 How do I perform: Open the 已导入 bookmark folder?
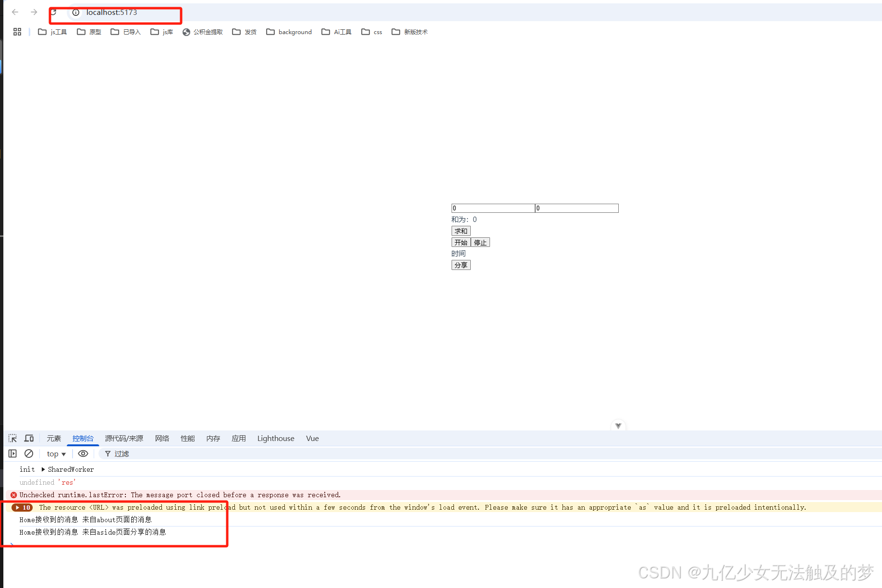(125, 32)
